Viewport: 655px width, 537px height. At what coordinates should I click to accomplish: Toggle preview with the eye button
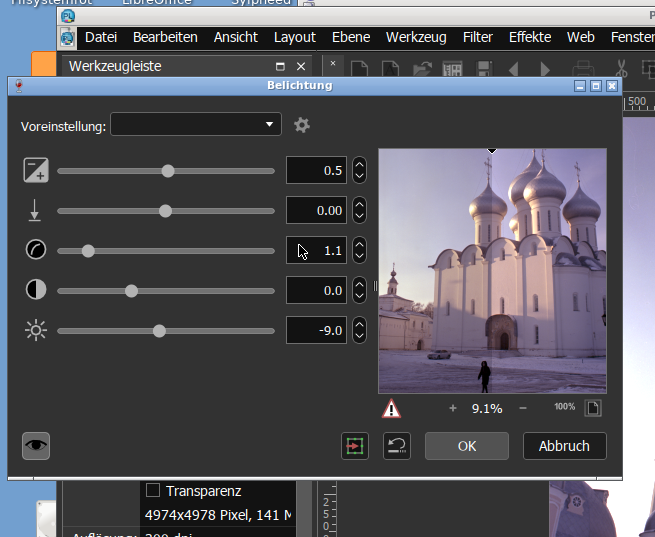tap(36, 446)
